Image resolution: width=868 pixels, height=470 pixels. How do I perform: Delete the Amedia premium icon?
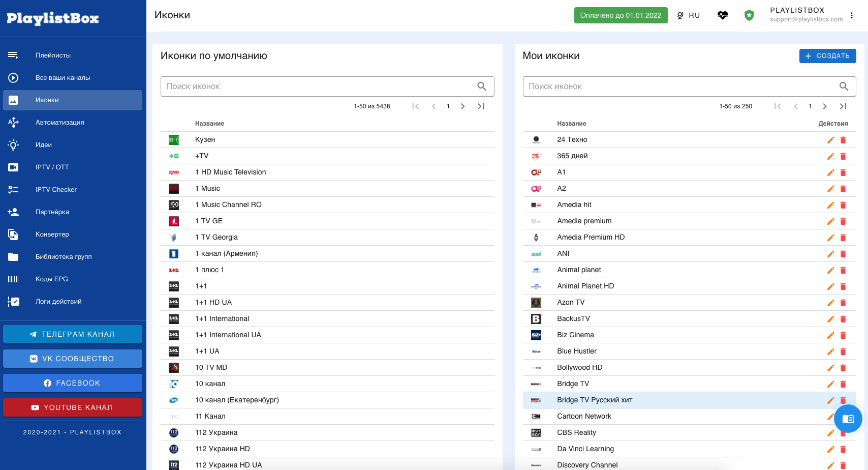click(x=843, y=221)
